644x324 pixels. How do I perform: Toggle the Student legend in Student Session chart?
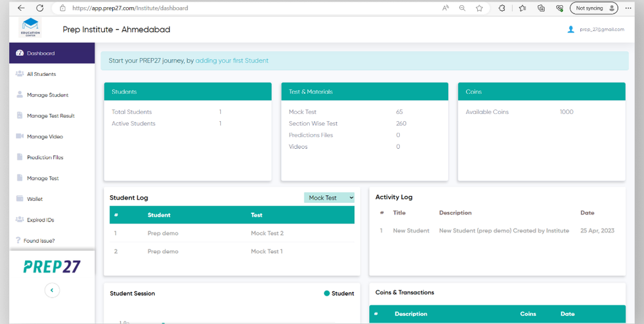pos(339,293)
